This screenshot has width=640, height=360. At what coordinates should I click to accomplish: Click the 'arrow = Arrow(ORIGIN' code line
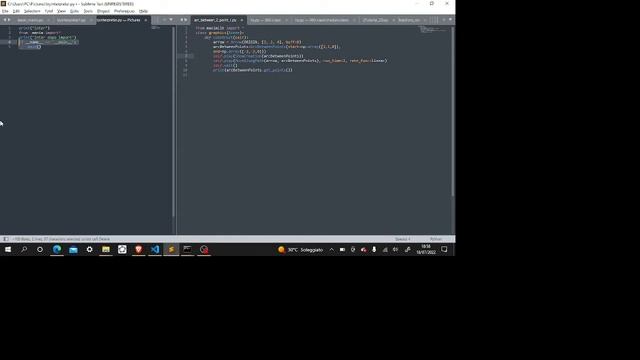pyautogui.click(x=257, y=42)
